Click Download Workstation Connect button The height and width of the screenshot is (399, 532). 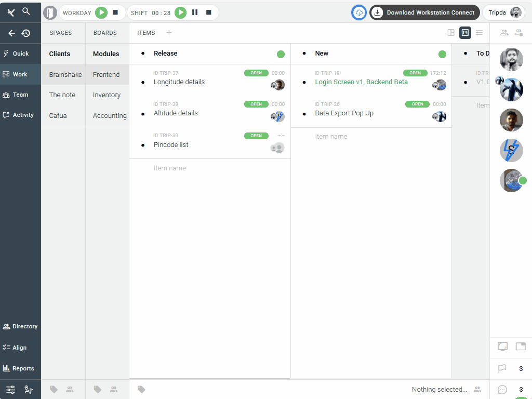424,12
